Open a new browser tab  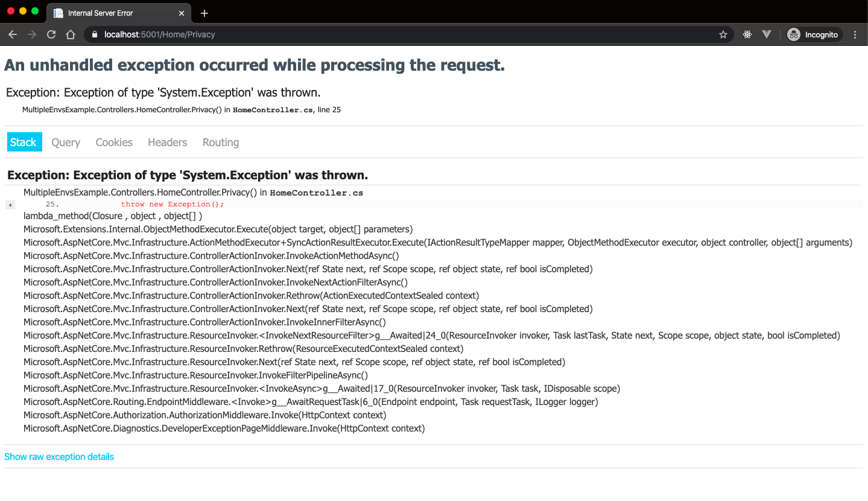point(204,13)
